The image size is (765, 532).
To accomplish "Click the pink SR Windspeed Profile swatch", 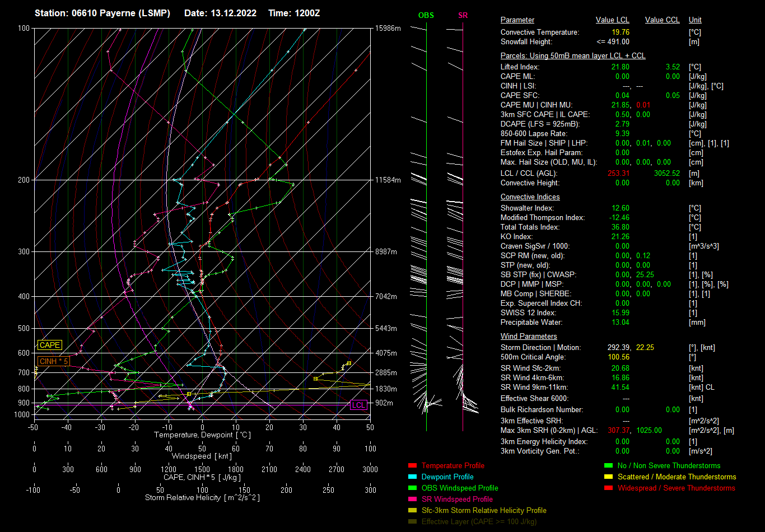I will 412,500.
